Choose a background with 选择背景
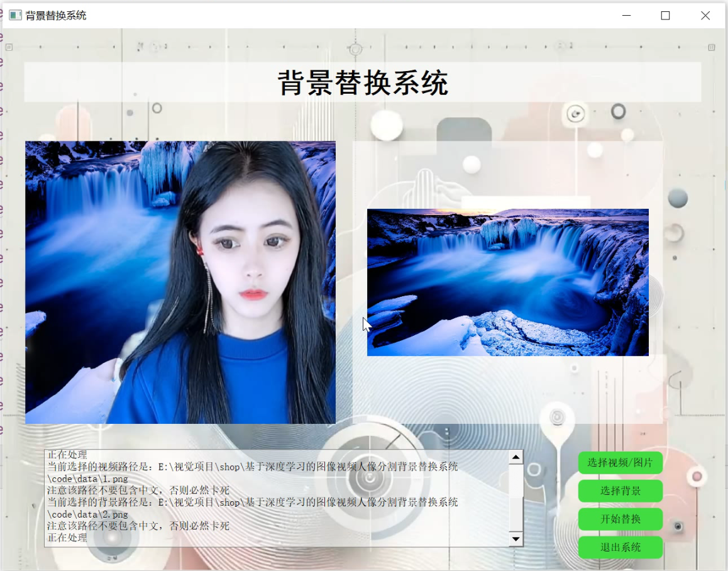728x571 pixels. tap(620, 491)
